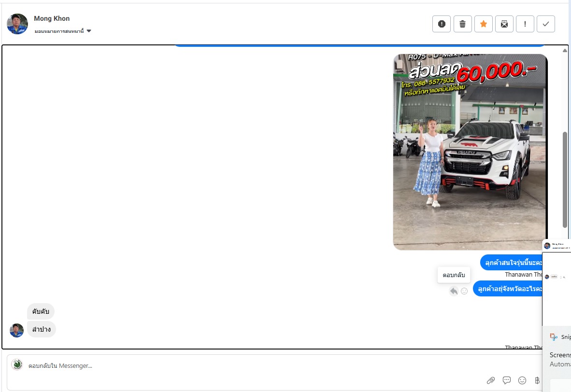Toggle the orange star follow-up flag
The image size is (571, 392).
pos(483,24)
